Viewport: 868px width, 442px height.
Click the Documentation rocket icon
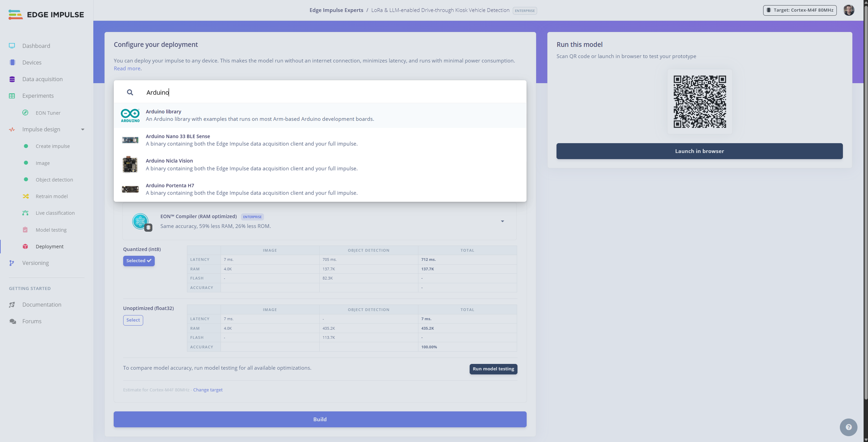coord(12,305)
